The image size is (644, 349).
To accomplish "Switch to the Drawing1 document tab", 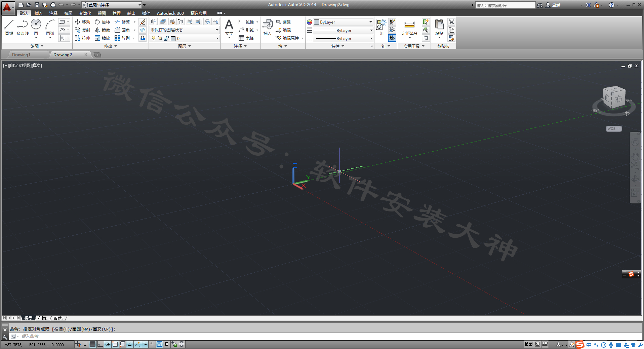I will pos(22,54).
